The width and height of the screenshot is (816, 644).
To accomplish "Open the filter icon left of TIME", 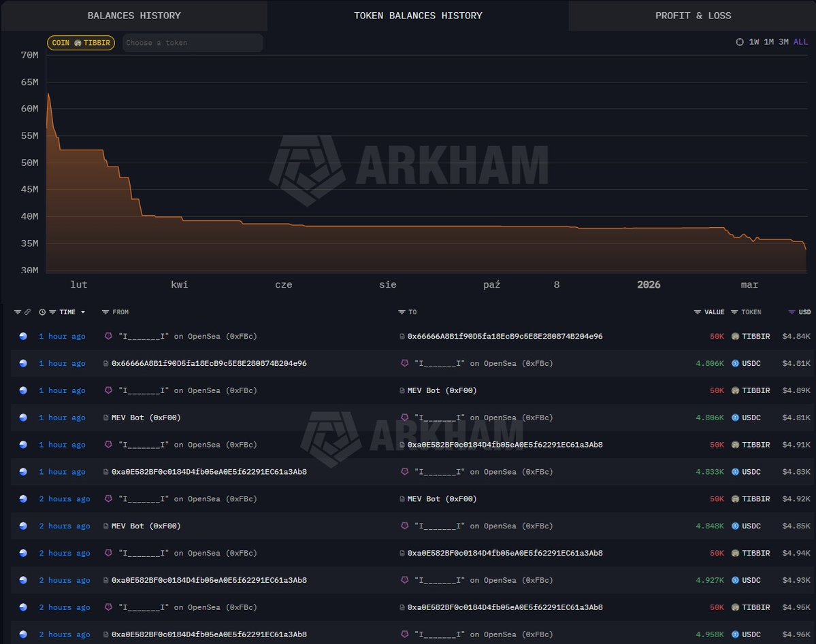I will [52, 312].
